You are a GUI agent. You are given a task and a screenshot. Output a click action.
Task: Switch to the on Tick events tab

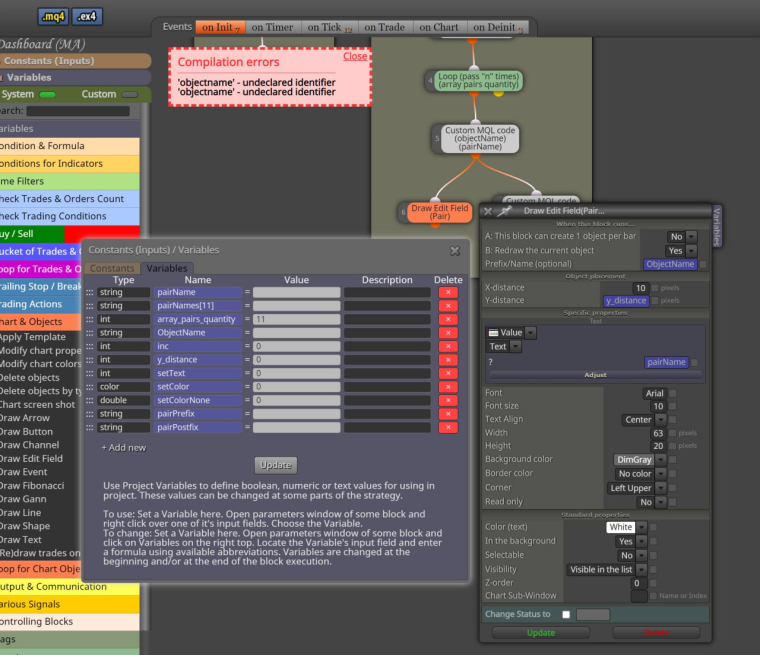[330, 28]
